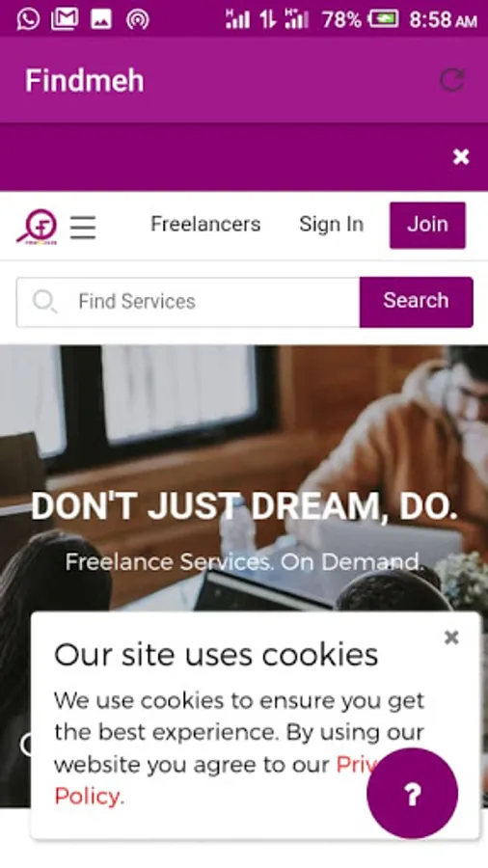Image resolution: width=488 pixels, height=868 pixels.
Task: Go to the Freelancers page
Action: 205,224
